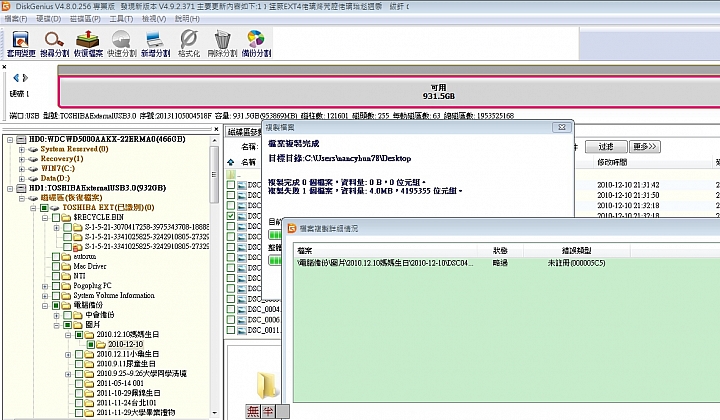Click the large folder preview thumbnail
This screenshot has width=720, height=420.
[x=267, y=385]
